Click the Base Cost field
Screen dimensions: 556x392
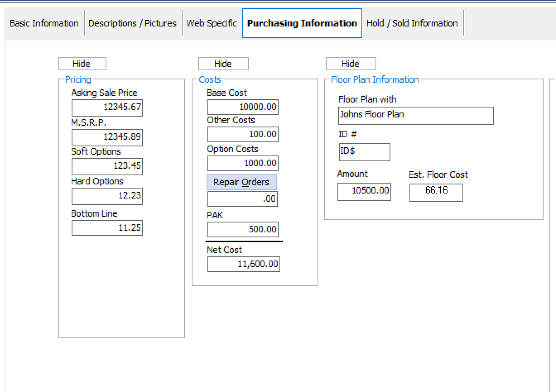pyautogui.click(x=242, y=107)
